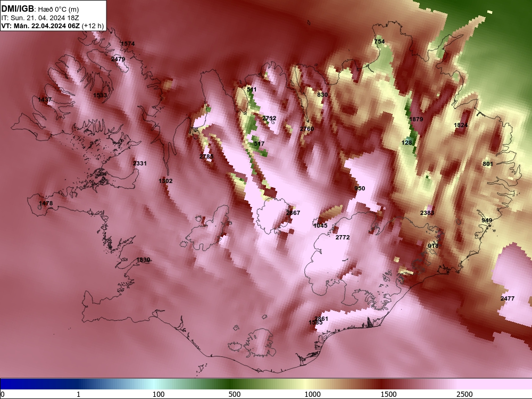Click the 1437 height label

tap(45, 99)
